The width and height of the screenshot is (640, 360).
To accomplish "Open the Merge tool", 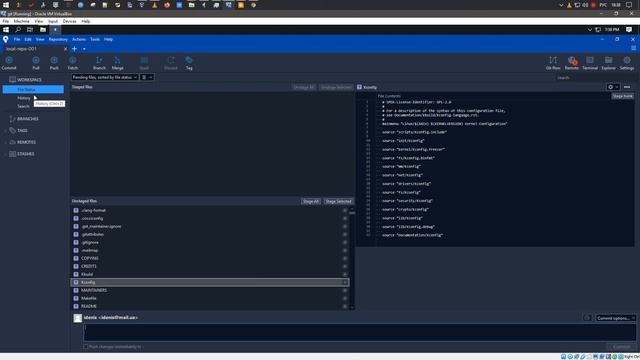I will (x=118, y=63).
